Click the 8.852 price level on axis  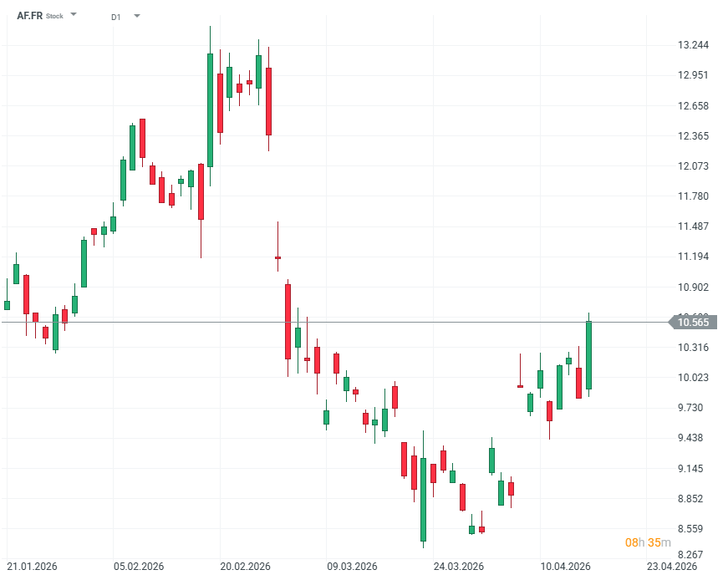pos(695,499)
